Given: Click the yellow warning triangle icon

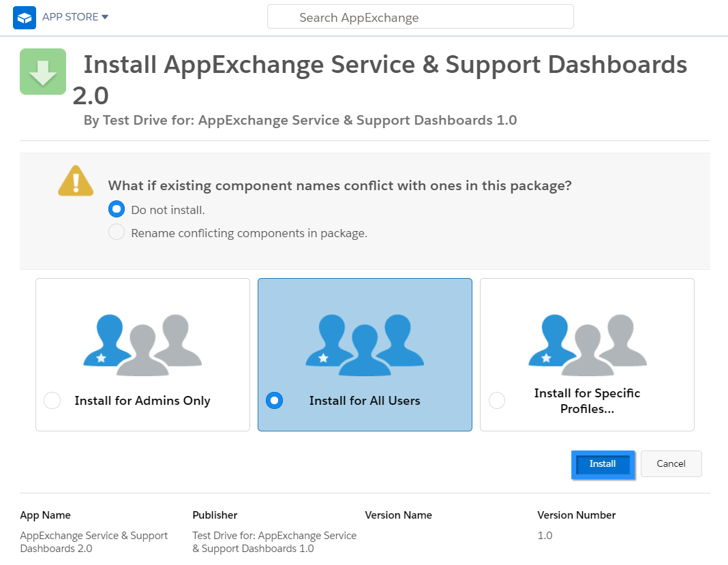Looking at the screenshot, I should click(x=76, y=181).
